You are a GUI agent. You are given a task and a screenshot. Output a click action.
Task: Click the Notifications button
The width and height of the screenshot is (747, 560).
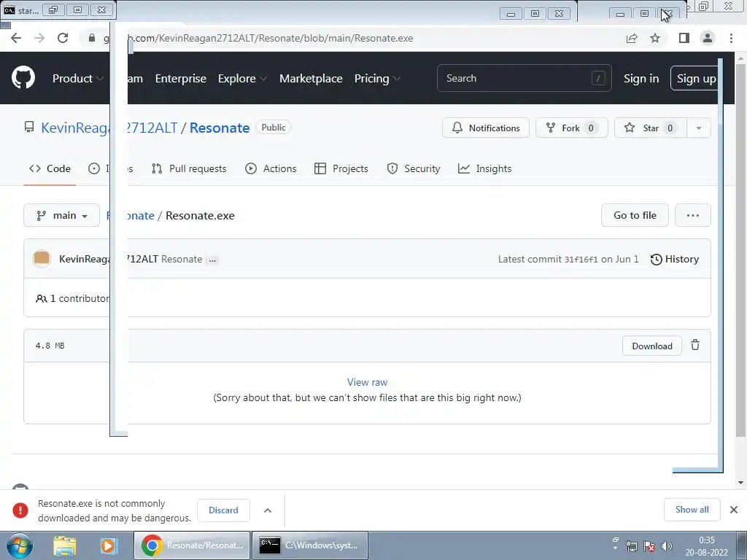click(485, 128)
